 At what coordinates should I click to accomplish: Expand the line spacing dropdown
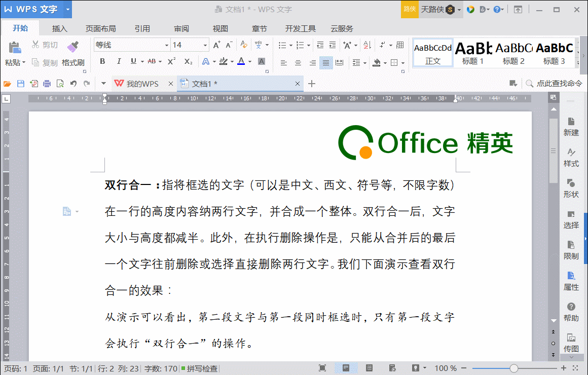pos(364,63)
